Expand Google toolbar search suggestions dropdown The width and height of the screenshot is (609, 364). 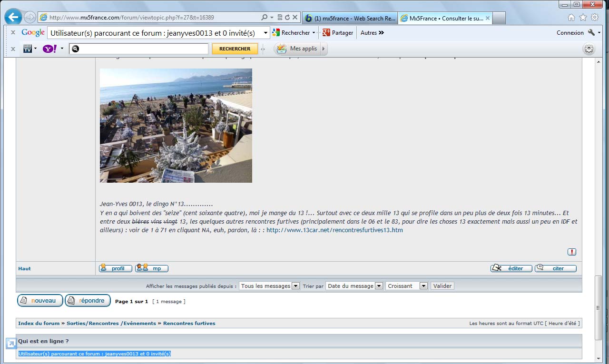[x=266, y=33]
